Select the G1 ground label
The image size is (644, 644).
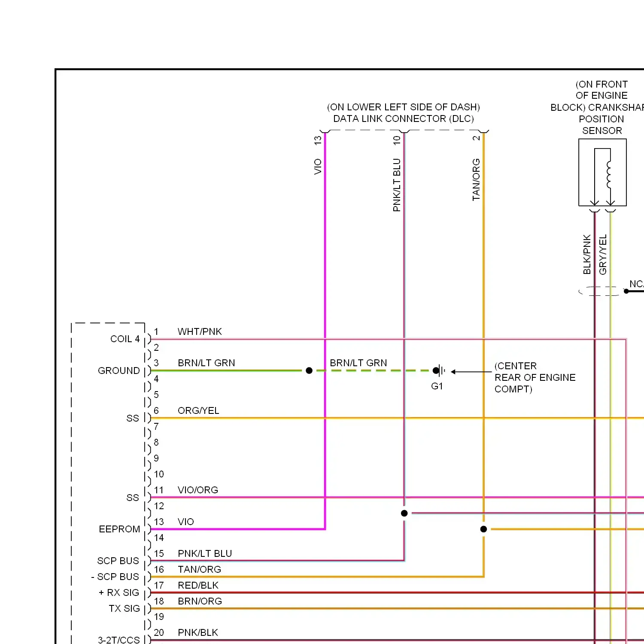pos(437,386)
